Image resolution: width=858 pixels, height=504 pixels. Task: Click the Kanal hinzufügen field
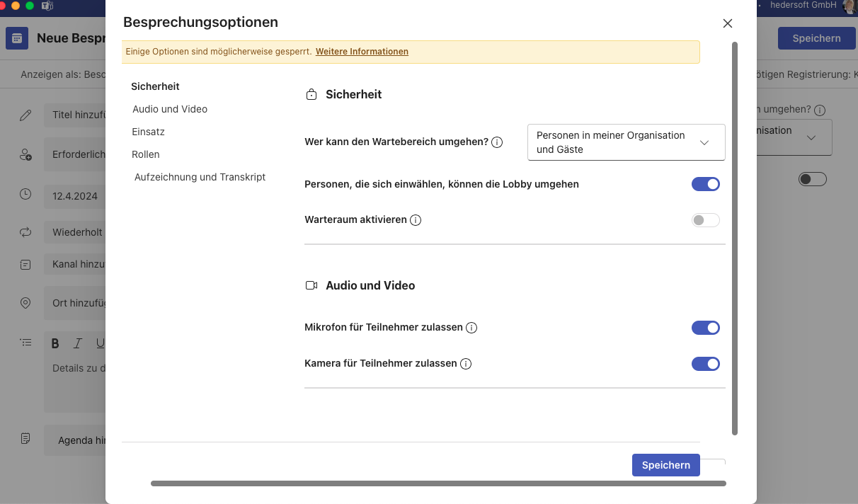(x=75, y=265)
